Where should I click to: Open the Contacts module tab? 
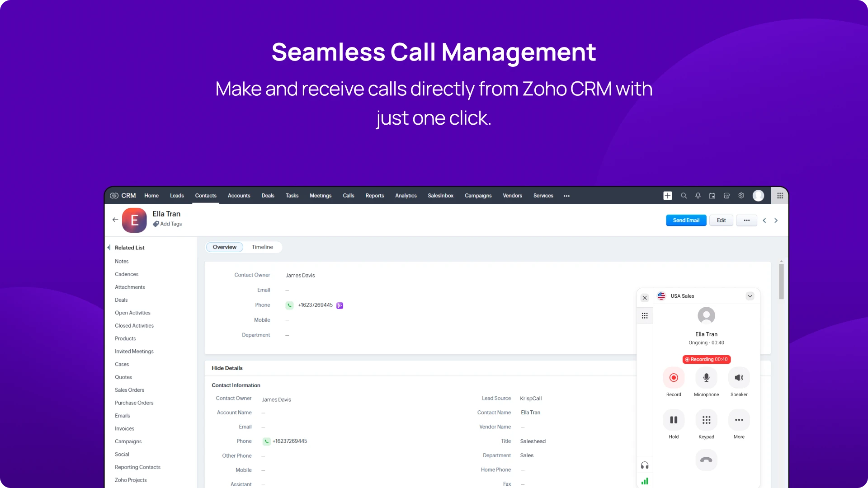click(x=206, y=196)
